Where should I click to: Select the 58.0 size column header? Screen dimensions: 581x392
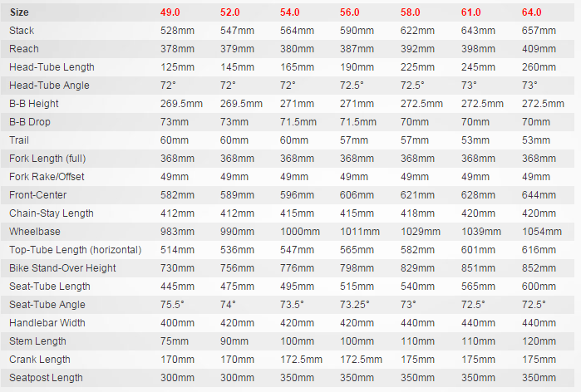pos(411,12)
